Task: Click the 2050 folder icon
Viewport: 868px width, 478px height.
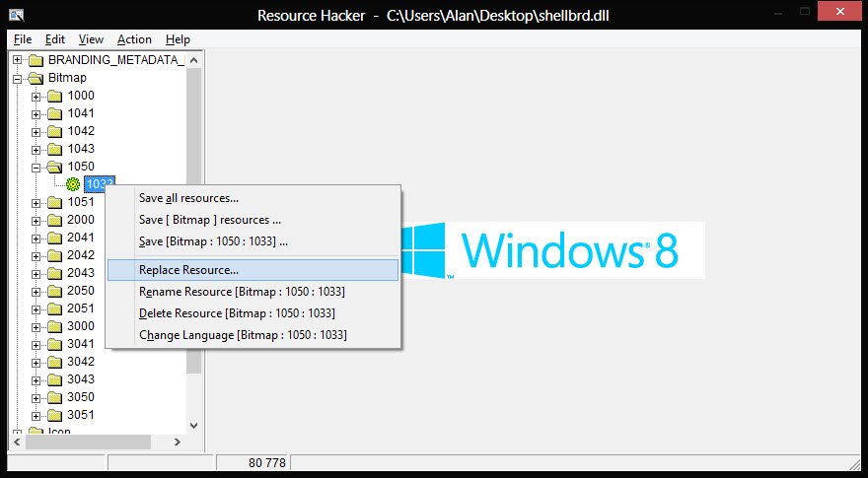Action: pyautogui.click(x=54, y=291)
